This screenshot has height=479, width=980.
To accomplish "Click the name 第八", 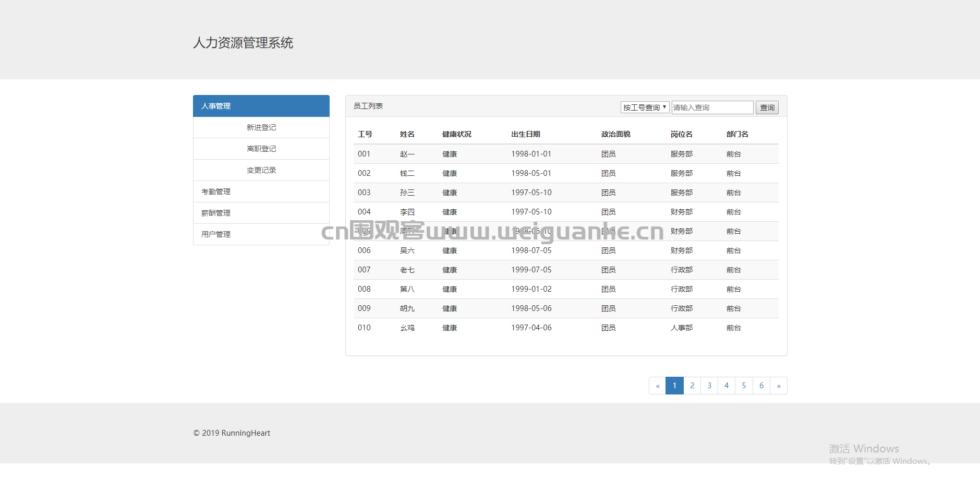I will (407, 289).
